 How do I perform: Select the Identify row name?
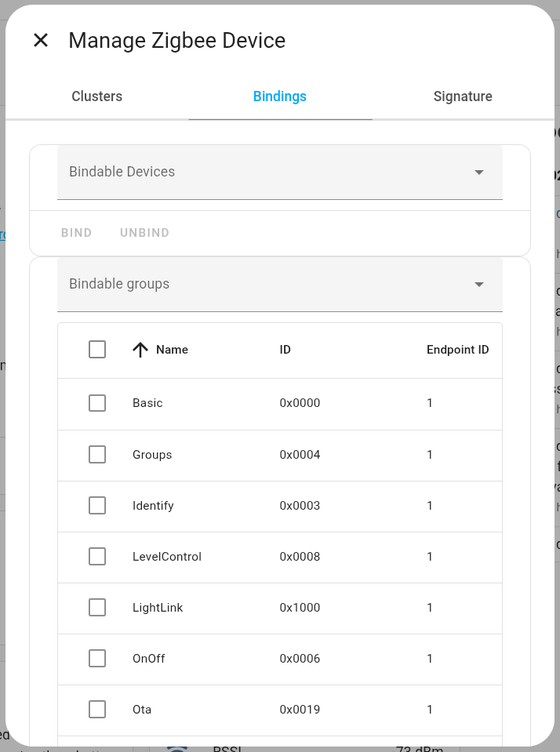(x=153, y=506)
